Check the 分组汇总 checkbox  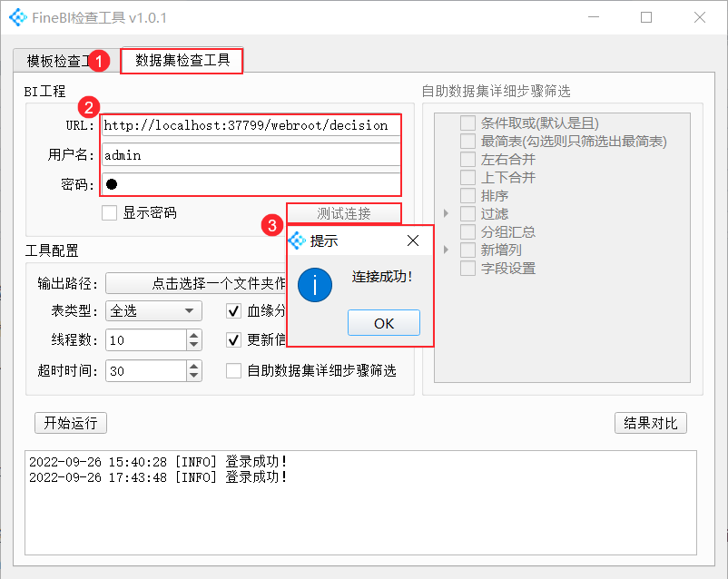click(x=468, y=231)
